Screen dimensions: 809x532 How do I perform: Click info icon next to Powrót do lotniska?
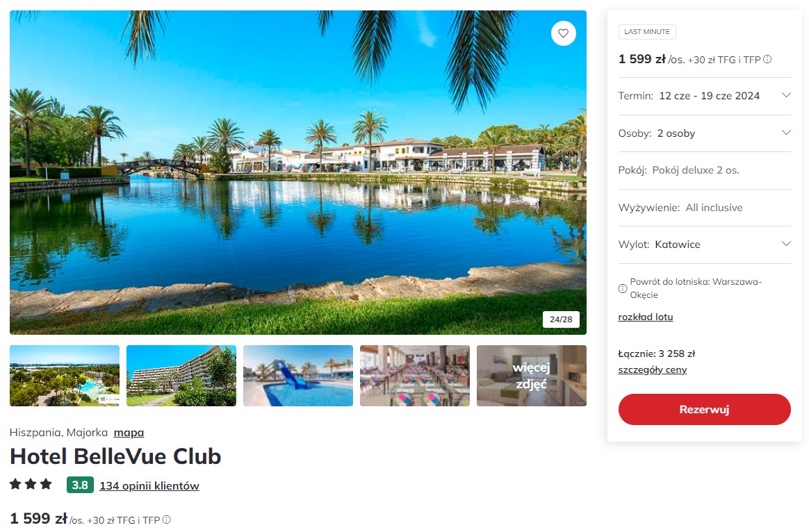pyautogui.click(x=622, y=288)
